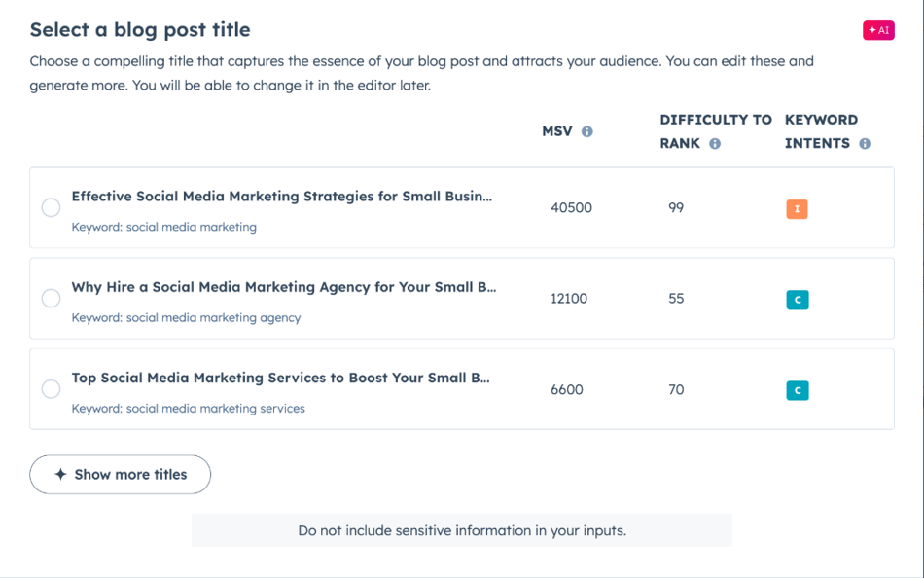Click the Show more titles button

(x=121, y=474)
